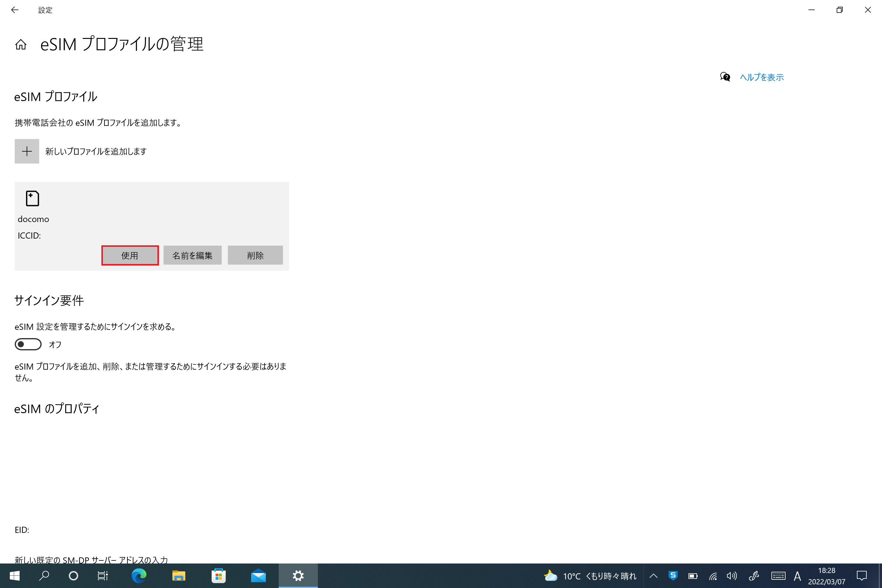Click the ICCID: label in profile card

[29, 236]
